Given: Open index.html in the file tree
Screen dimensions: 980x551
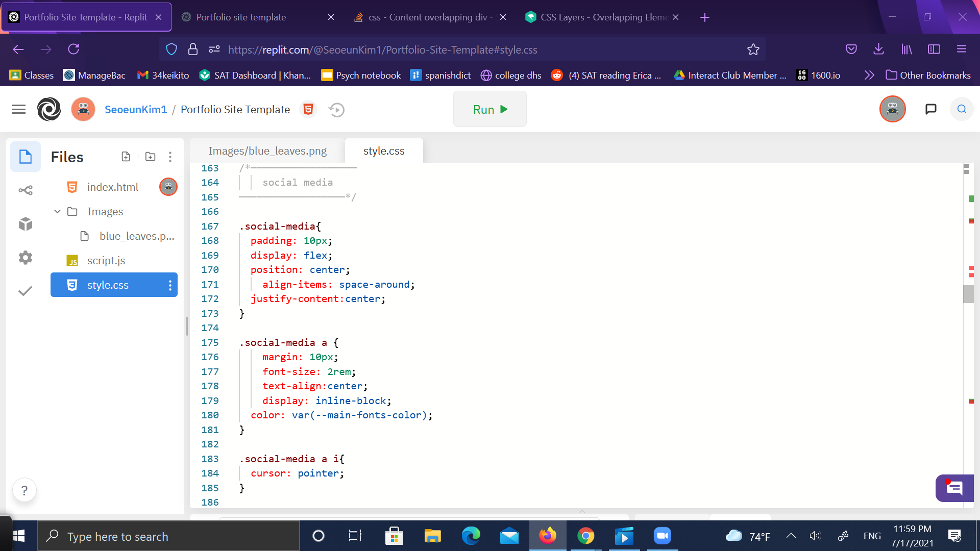Looking at the screenshot, I should coord(112,187).
